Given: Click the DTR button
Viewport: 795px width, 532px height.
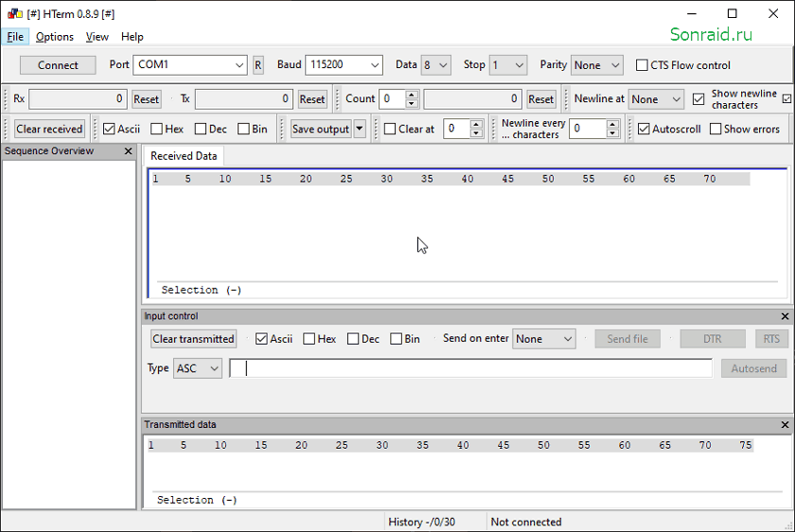Looking at the screenshot, I should coord(713,339).
